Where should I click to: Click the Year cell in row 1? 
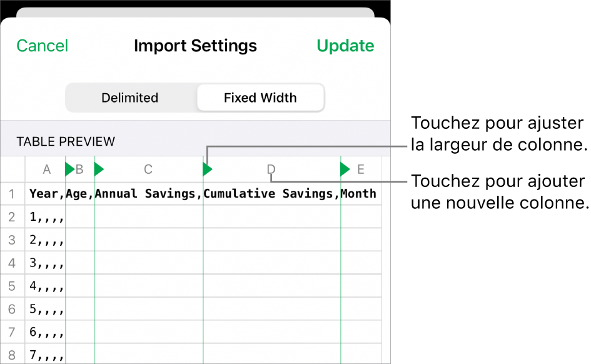tap(45, 193)
